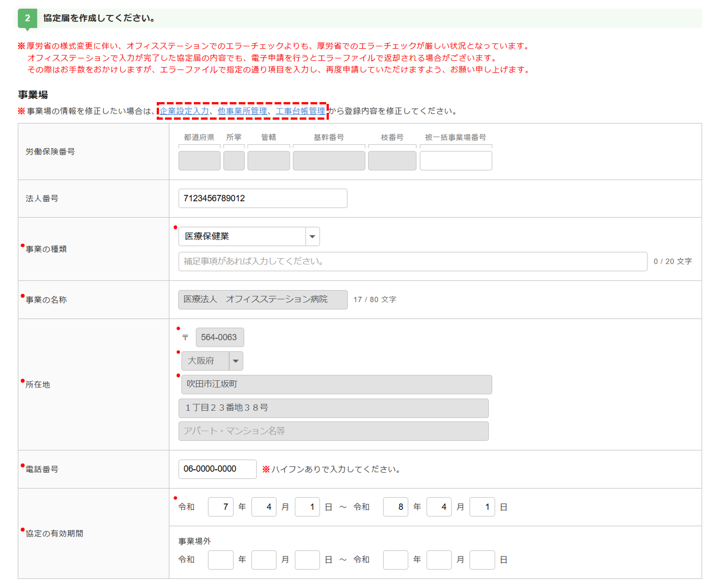
Task: Click the 事業の名称 field
Action: coord(263,300)
